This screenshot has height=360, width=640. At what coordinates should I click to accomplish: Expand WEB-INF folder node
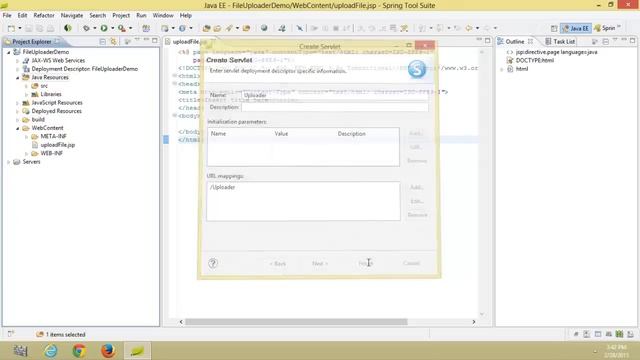point(27,153)
